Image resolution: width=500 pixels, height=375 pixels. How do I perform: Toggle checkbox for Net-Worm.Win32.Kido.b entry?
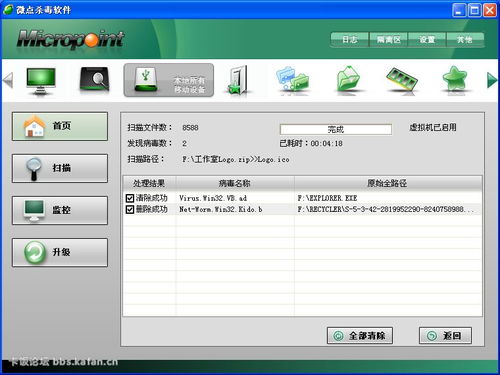(130, 209)
